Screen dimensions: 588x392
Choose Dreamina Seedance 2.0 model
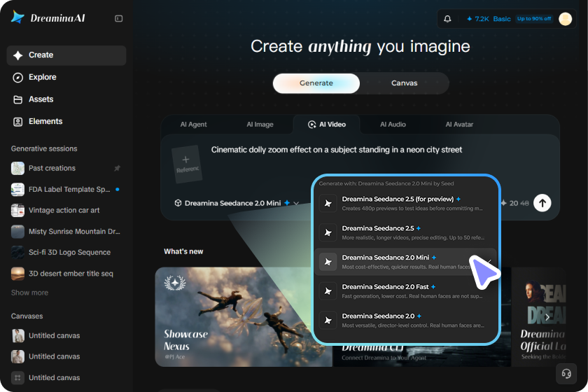pos(405,321)
